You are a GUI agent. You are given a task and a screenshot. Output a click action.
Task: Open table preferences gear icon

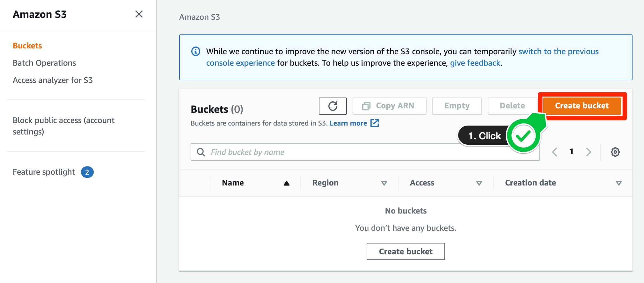coord(615,152)
